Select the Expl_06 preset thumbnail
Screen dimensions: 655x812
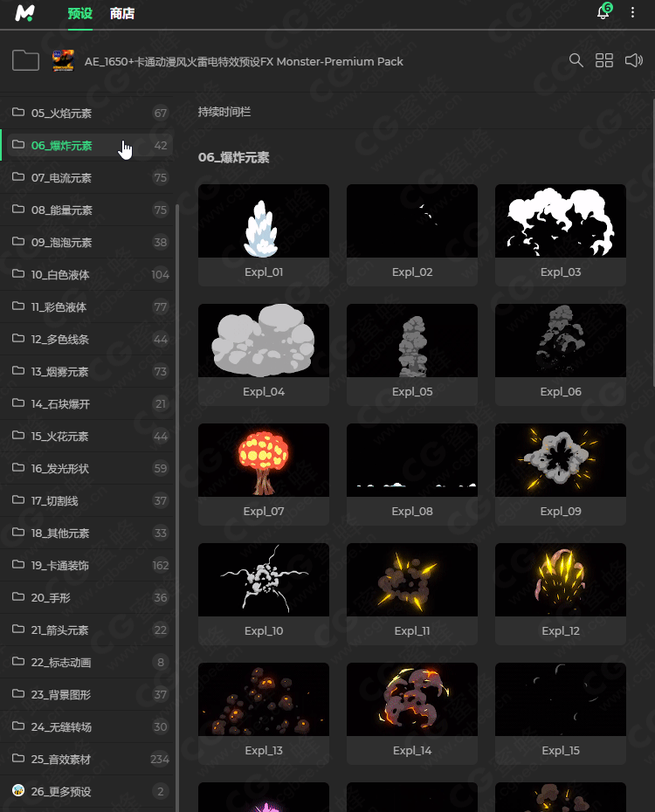[x=561, y=341]
